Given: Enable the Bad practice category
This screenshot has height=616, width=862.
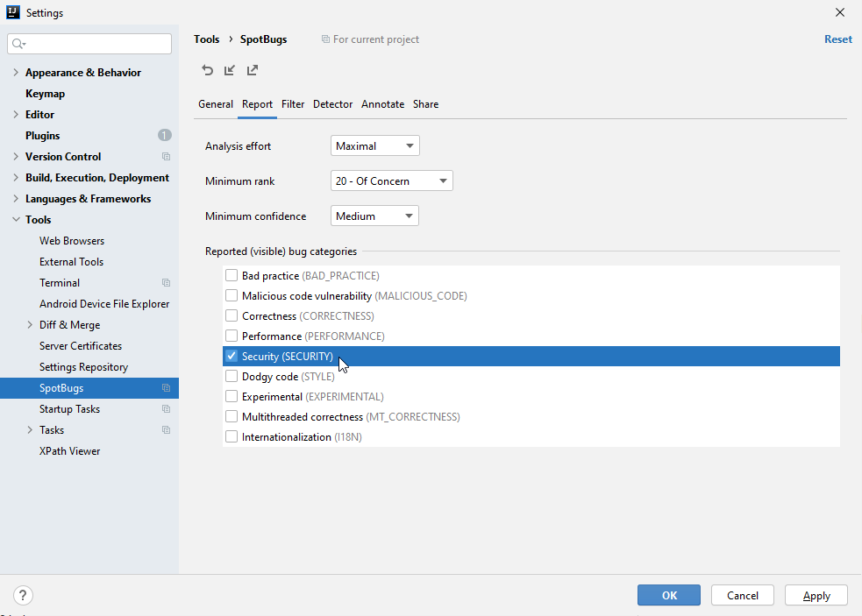Looking at the screenshot, I should pyautogui.click(x=232, y=275).
